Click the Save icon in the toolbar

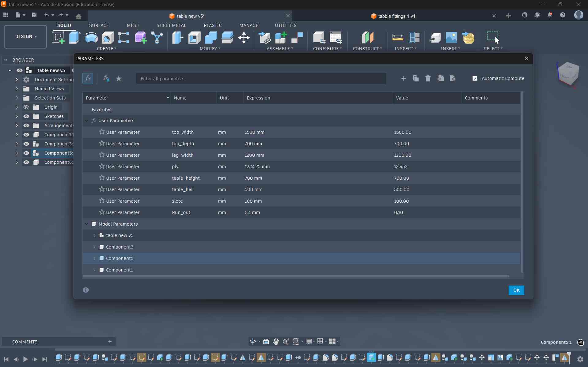(x=34, y=15)
